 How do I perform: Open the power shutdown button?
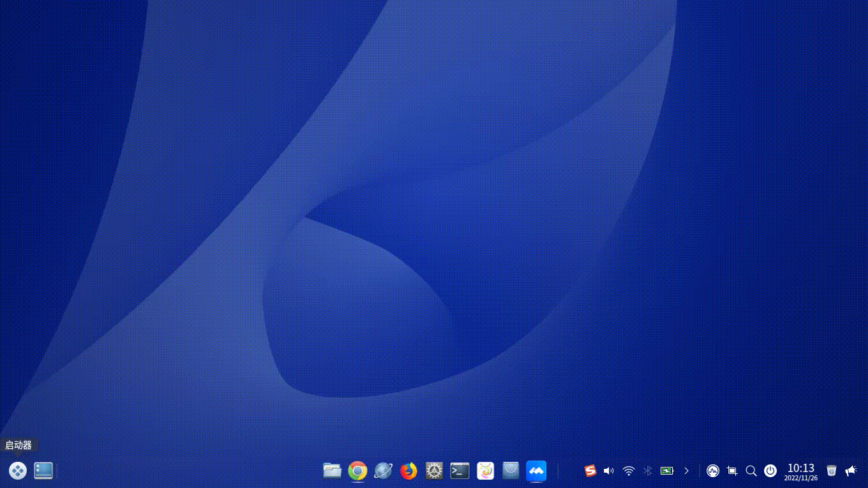coord(770,471)
